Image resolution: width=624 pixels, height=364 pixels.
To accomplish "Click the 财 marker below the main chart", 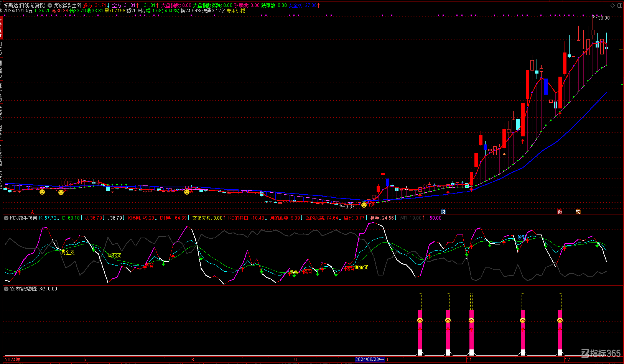I will tap(443, 212).
